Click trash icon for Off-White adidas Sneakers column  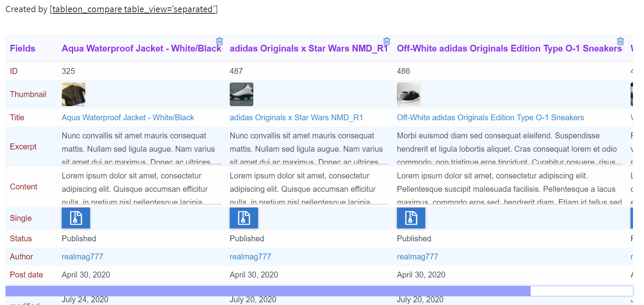point(620,41)
